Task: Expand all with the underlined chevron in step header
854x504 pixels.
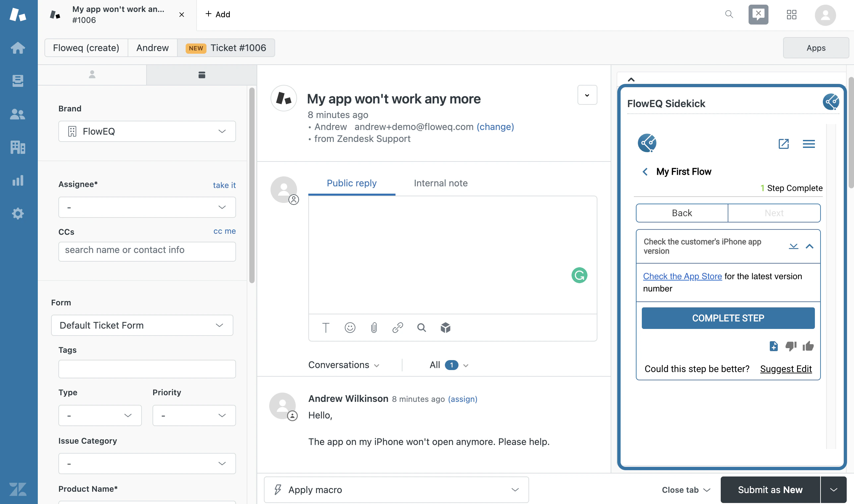Action: pos(793,247)
